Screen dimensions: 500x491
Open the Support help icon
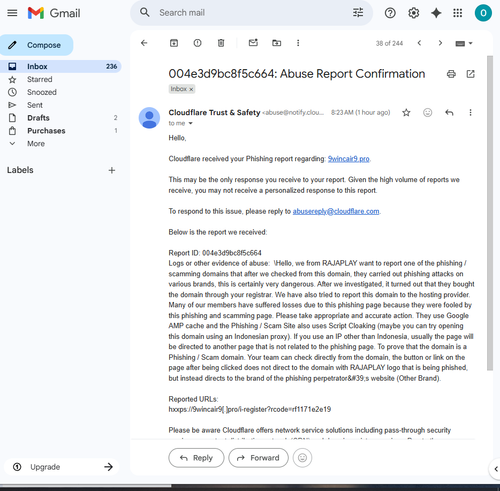pyautogui.click(x=390, y=13)
